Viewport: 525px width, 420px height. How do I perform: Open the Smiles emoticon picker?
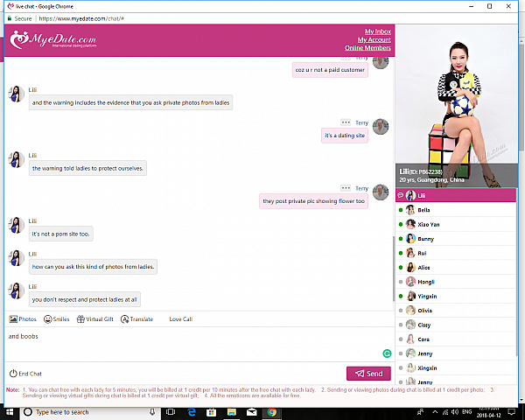[x=56, y=319]
